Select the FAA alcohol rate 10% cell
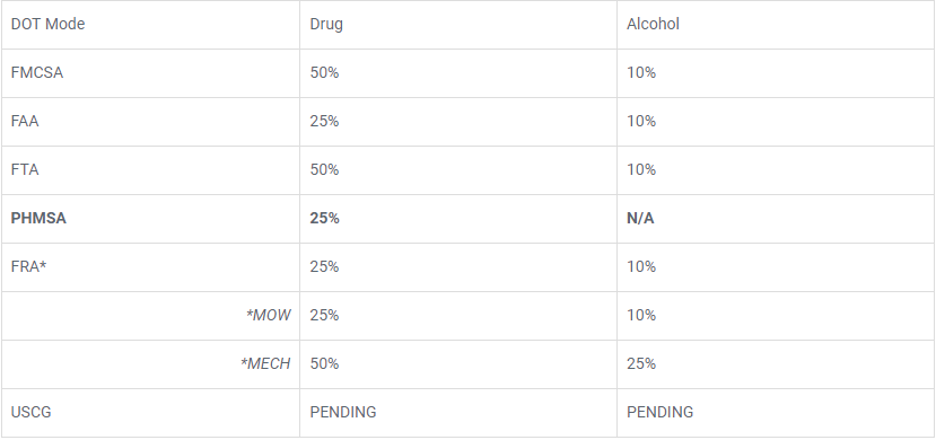936x440 pixels. (x=641, y=121)
